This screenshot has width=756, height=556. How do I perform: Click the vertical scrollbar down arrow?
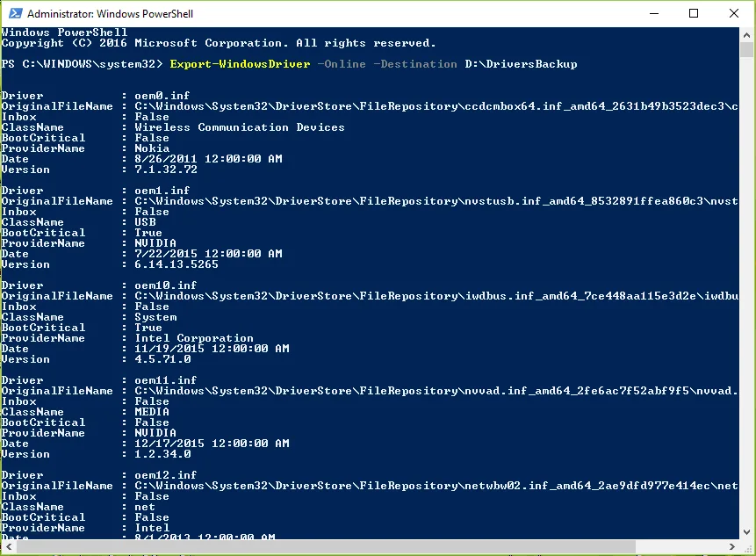coord(747,532)
